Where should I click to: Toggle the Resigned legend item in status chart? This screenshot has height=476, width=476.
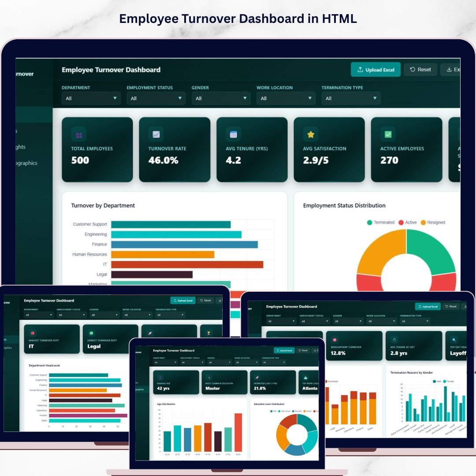click(x=432, y=223)
